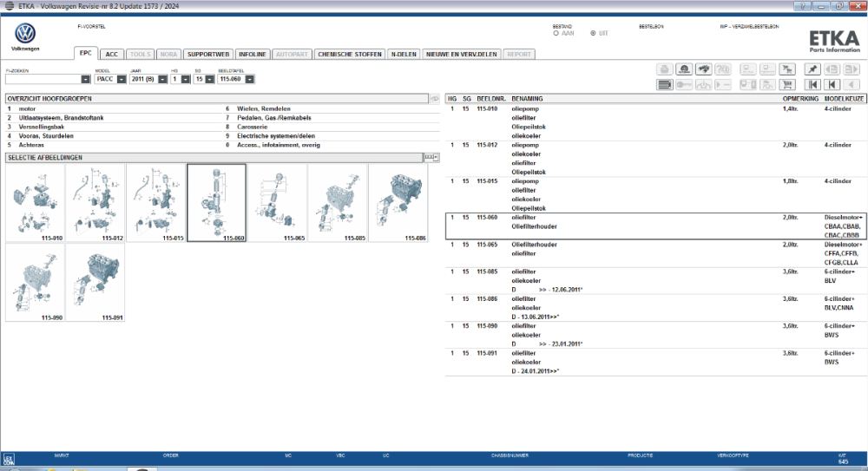Open illustration thumbnail 115-085

338,203
